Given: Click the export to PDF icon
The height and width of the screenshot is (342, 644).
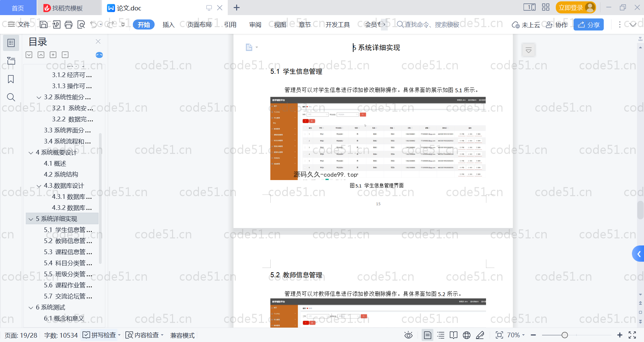Looking at the screenshot, I should point(56,24).
